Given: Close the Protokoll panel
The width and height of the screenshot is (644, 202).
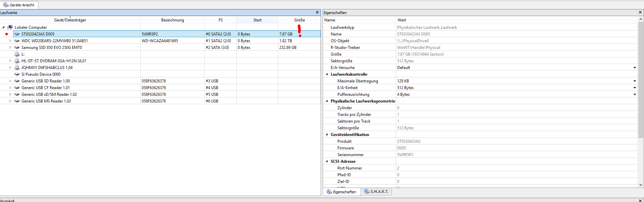Looking at the screenshot, I should coord(640,200).
